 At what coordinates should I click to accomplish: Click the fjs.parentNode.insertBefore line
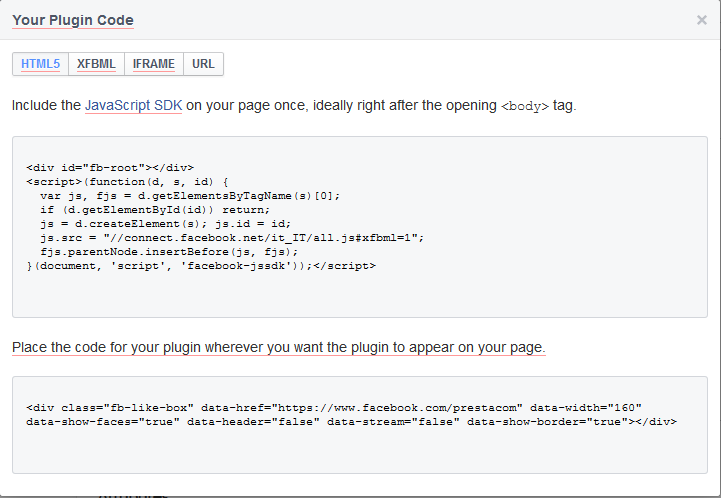[169, 252]
